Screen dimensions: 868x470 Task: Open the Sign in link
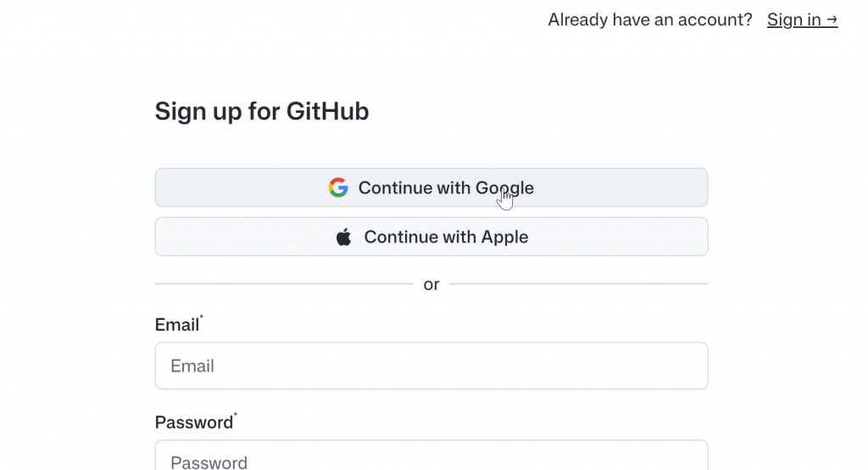tap(794, 20)
